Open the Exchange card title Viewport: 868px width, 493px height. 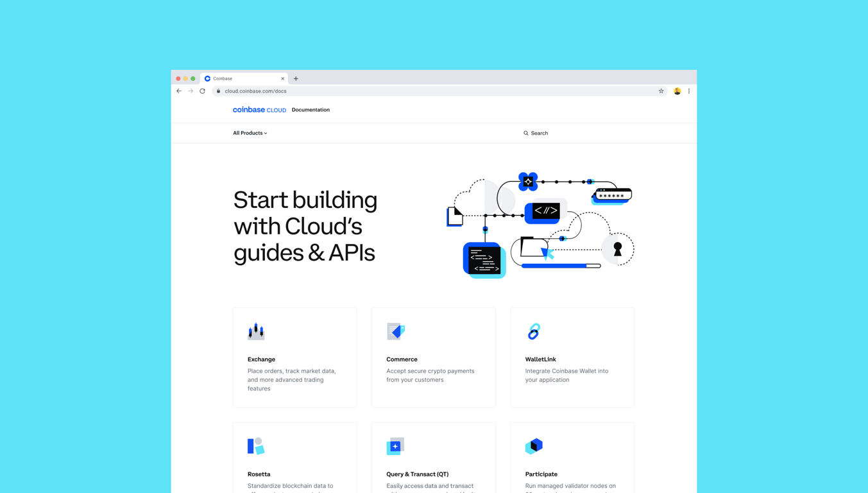click(261, 359)
